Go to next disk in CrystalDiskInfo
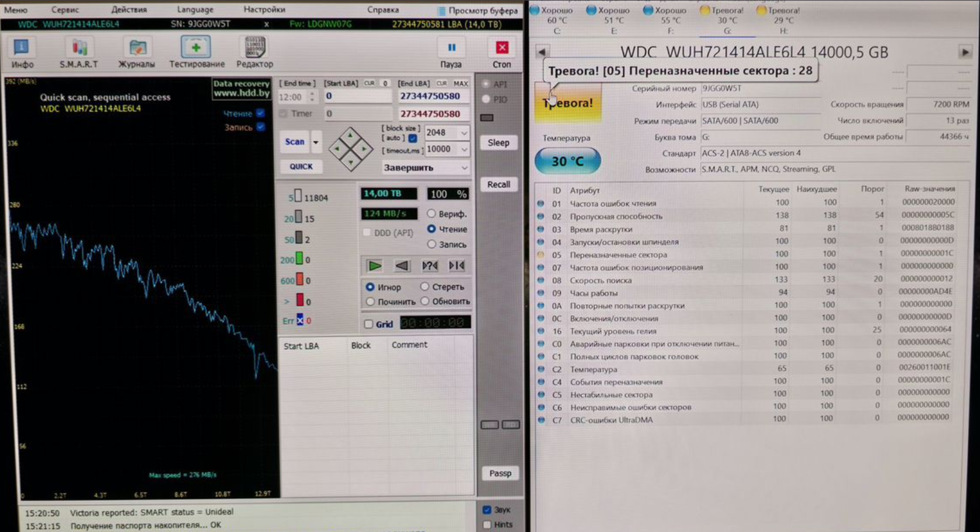Viewport: 980px width, 532px height. 965,52
